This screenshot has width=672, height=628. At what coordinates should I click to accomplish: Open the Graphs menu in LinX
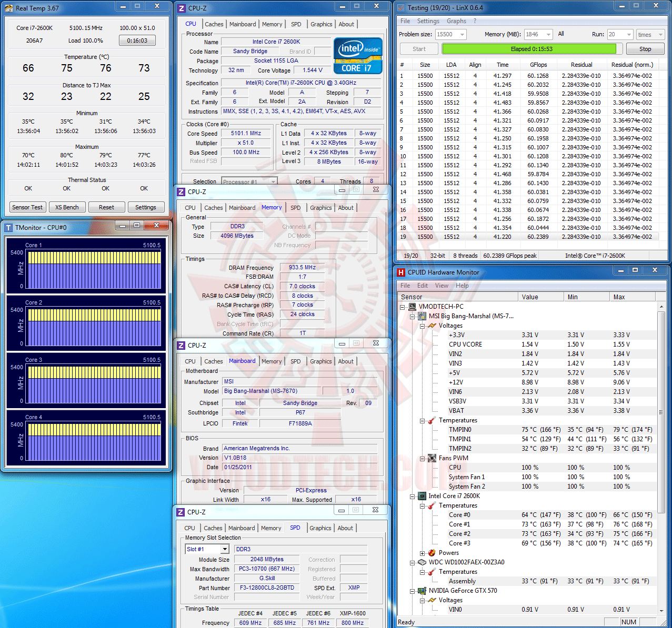[x=456, y=21]
